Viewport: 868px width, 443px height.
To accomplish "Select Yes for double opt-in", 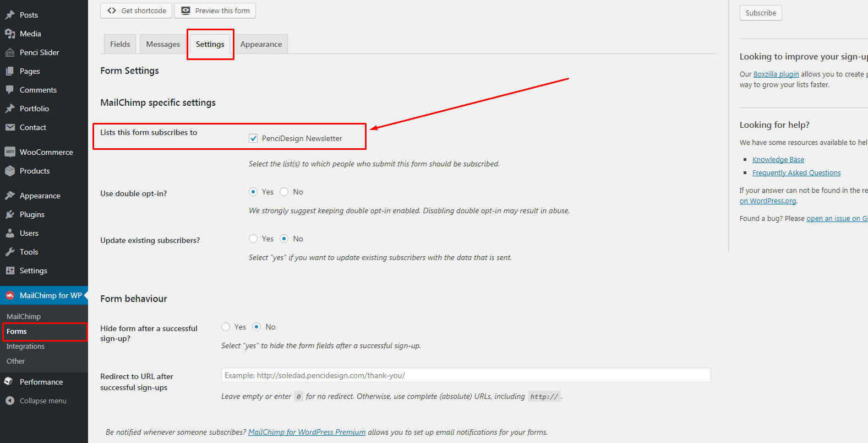I will coord(253,192).
